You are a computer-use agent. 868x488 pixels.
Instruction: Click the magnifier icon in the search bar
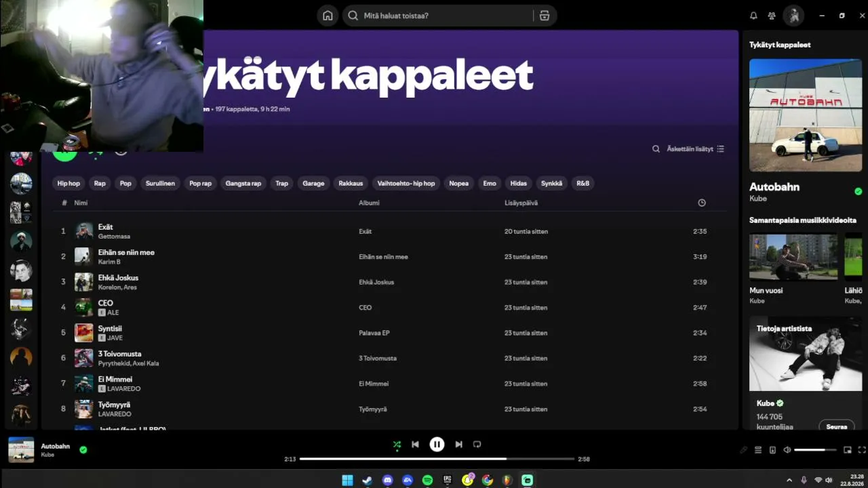point(353,16)
